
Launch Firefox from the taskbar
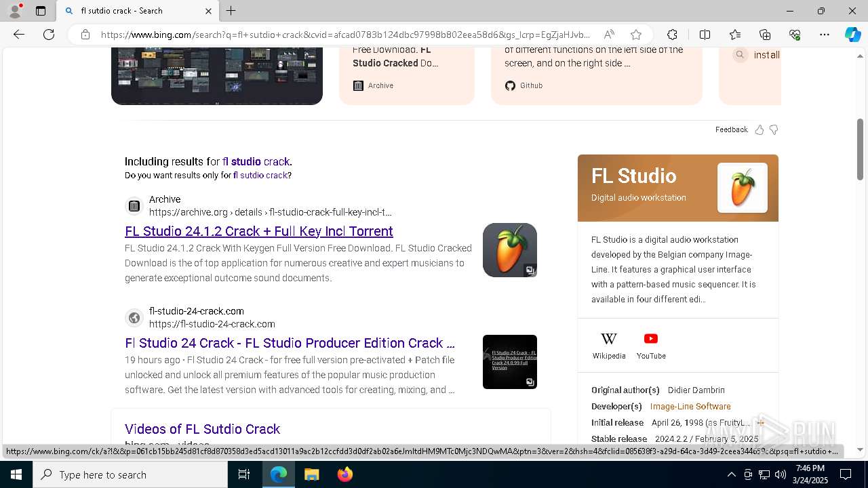(345, 474)
